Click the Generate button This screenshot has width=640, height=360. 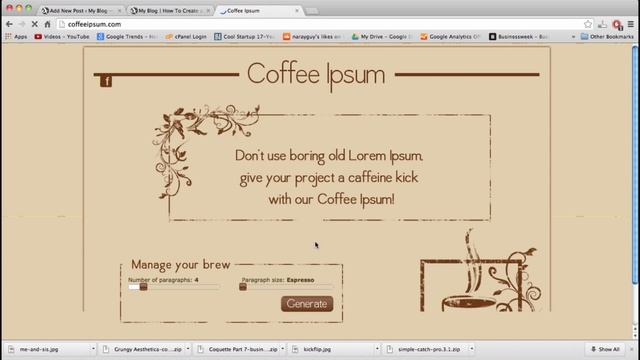[x=307, y=304]
